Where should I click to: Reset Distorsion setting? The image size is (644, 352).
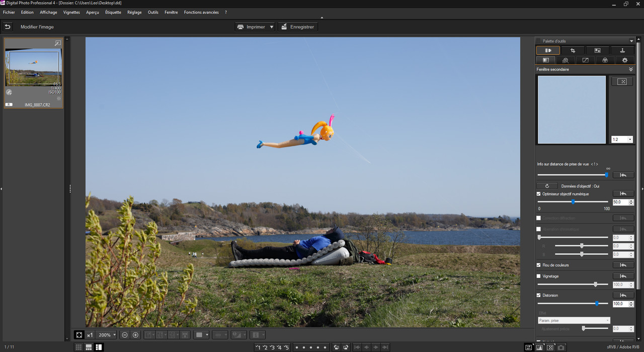coord(623,295)
